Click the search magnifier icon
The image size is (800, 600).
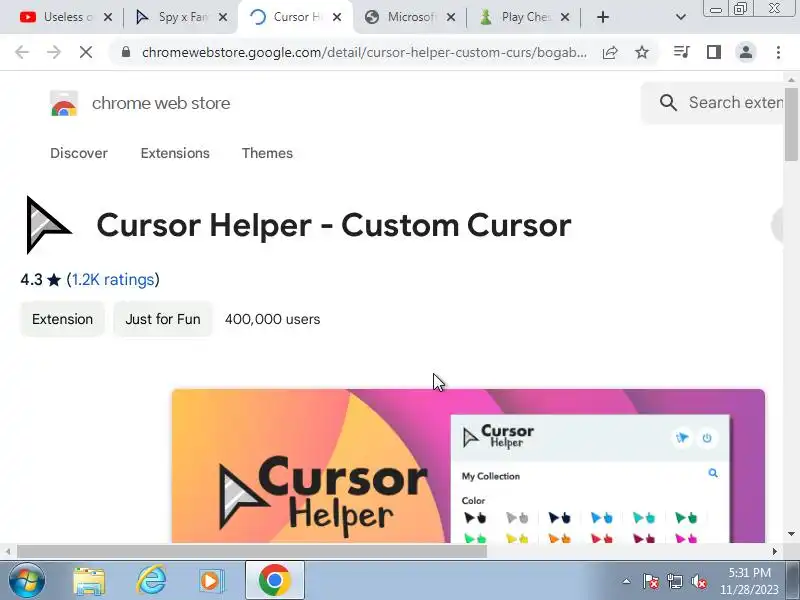coord(668,103)
